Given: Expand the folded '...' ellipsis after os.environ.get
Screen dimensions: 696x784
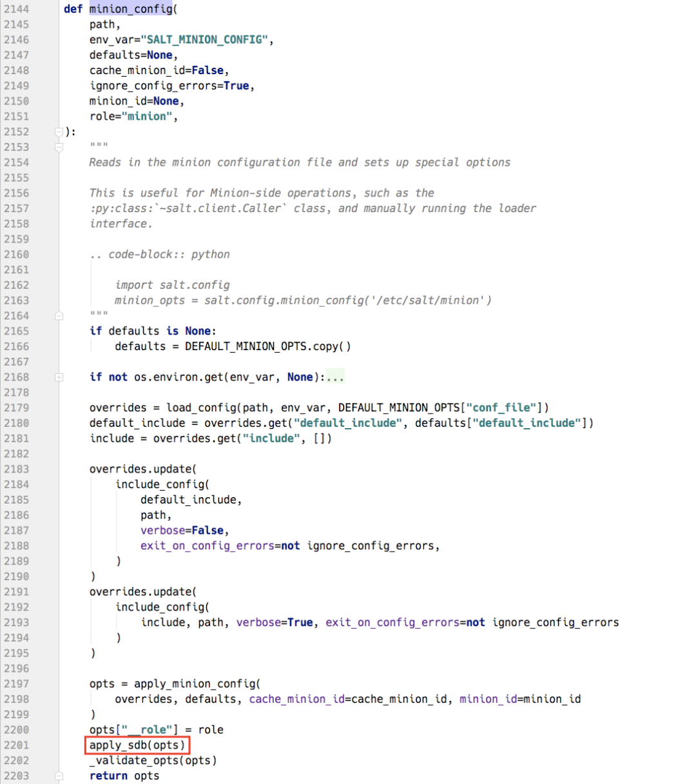Looking at the screenshot, I should point(335,377).
